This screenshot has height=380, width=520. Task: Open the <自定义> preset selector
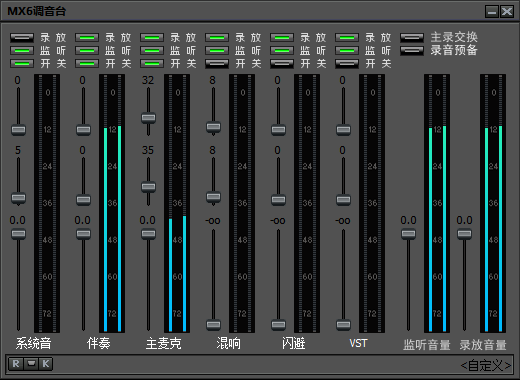pyautogui.click(x=485, y=366)
